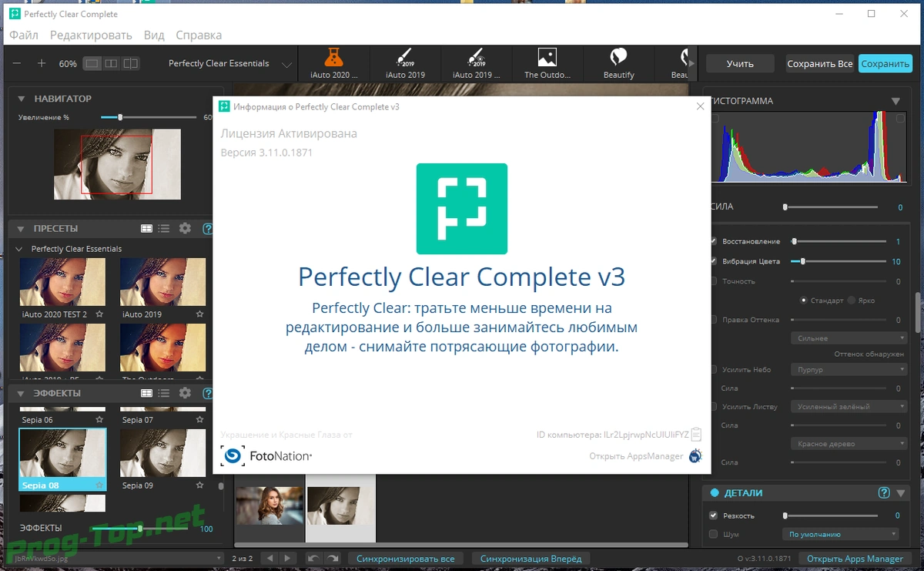This screenshot has height=571, width=924.
Task: Collapse Perfectly Clear Essentials preset folder
Action: 20,249
